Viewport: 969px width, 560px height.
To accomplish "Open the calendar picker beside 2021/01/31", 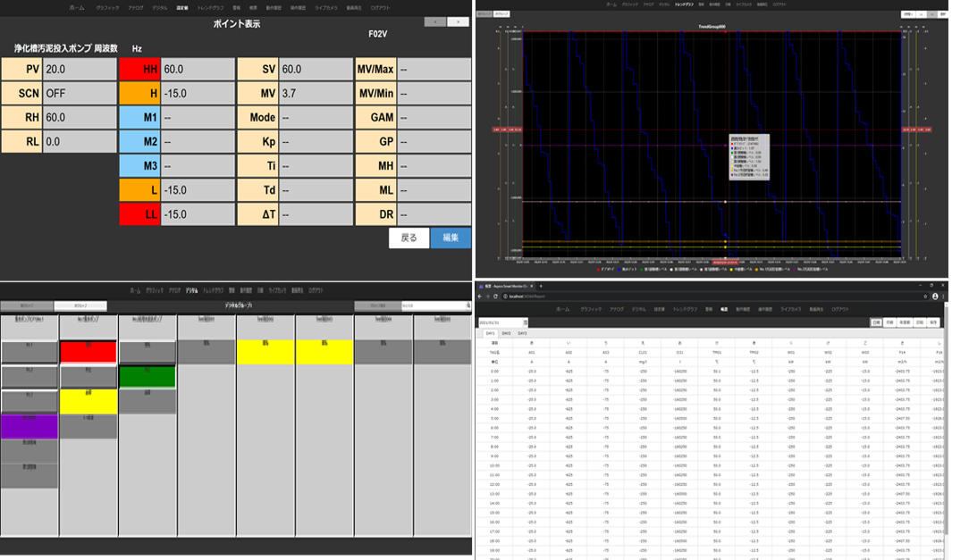I will [526, 322].
